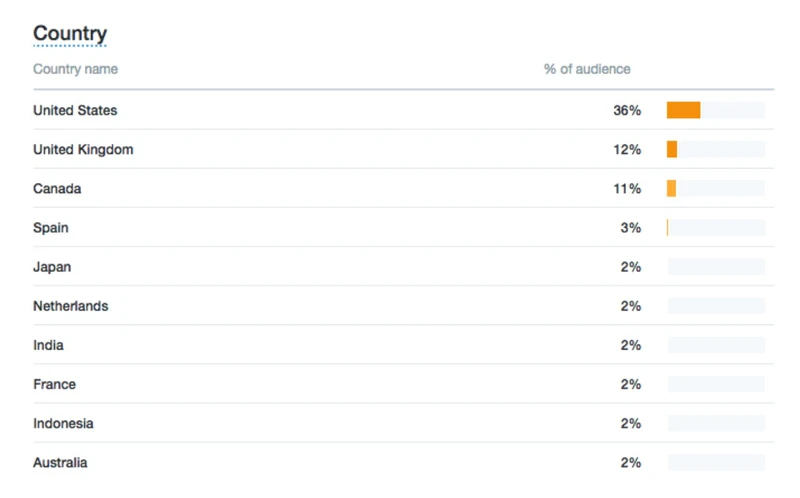Image resolution: width=800 pixels, height=498 pixels.
Task: Click the Spain 3% value
Action: [631, 228]
